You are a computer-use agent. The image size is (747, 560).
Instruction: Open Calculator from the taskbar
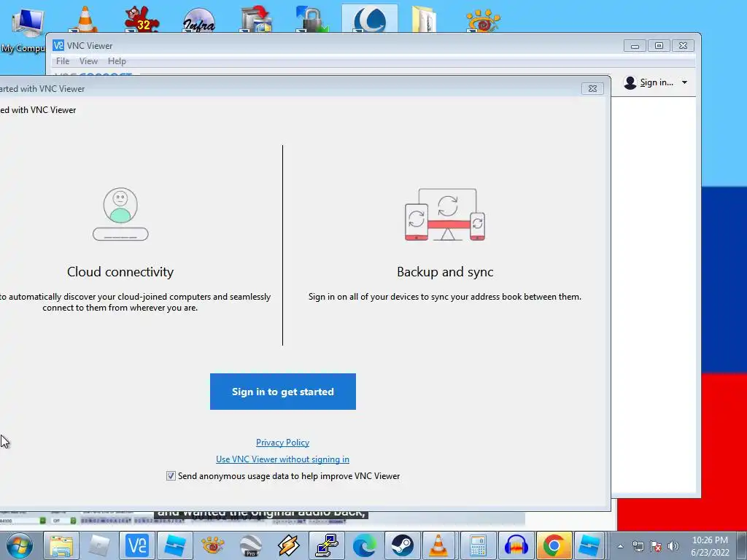478,545
